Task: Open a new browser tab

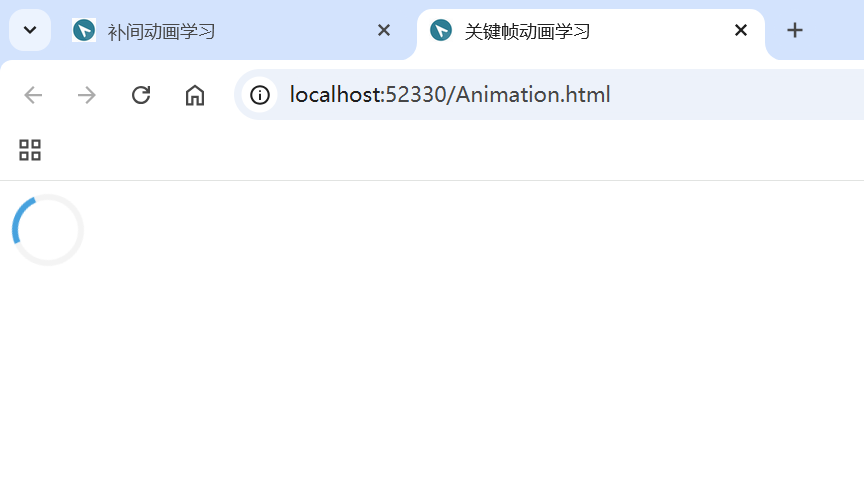Action: pyautogui.click(x=795, y=30)
